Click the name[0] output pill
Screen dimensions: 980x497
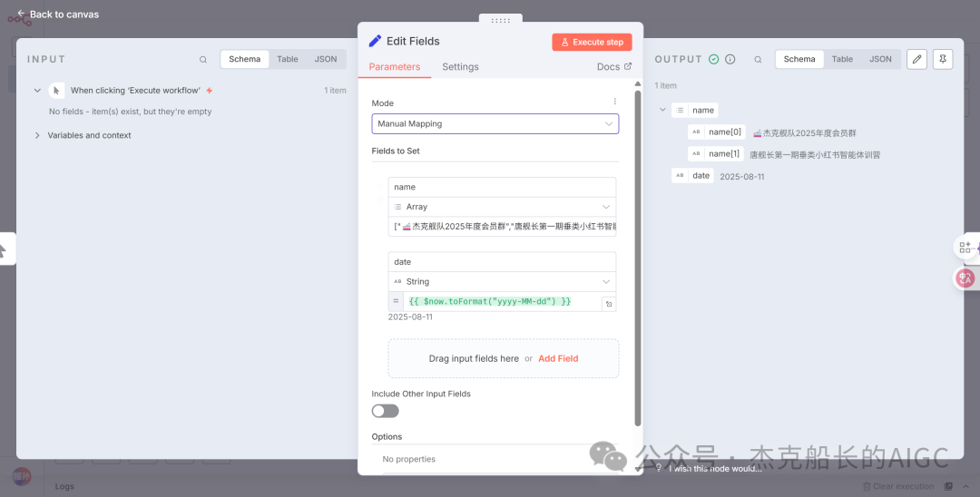tap(717, 132)
